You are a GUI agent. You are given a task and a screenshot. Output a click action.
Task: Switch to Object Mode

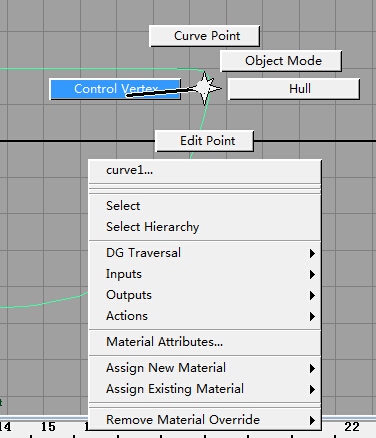(x=281, y=61)
